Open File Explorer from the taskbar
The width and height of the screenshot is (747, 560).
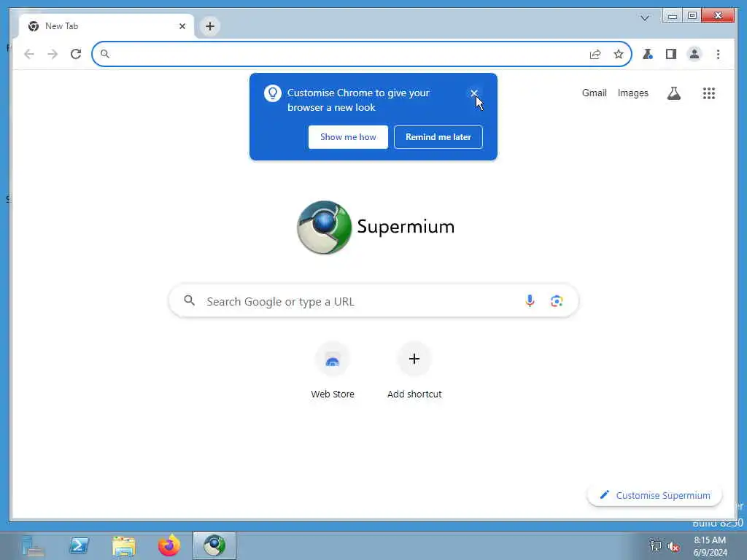124,545
